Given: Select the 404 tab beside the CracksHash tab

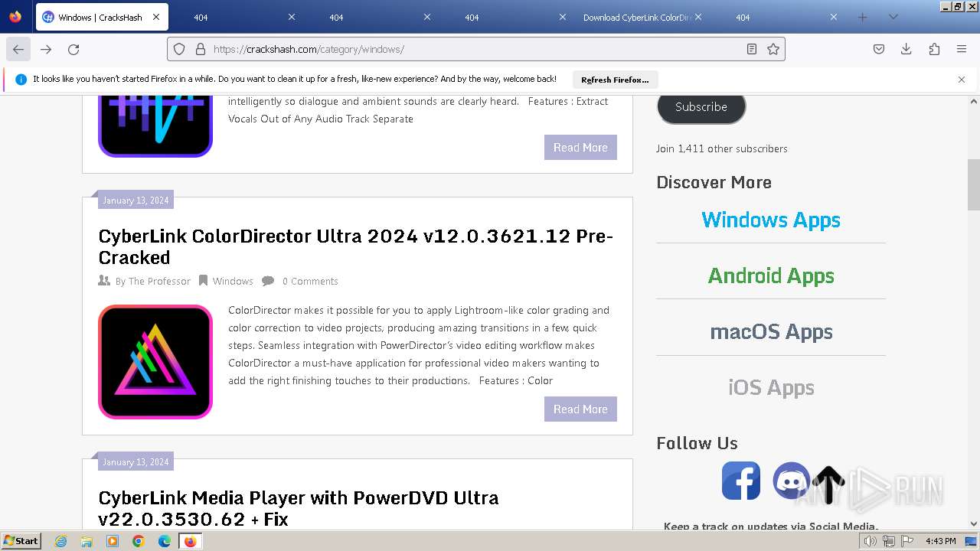Looking at the screenshot, I should [236, 17].
